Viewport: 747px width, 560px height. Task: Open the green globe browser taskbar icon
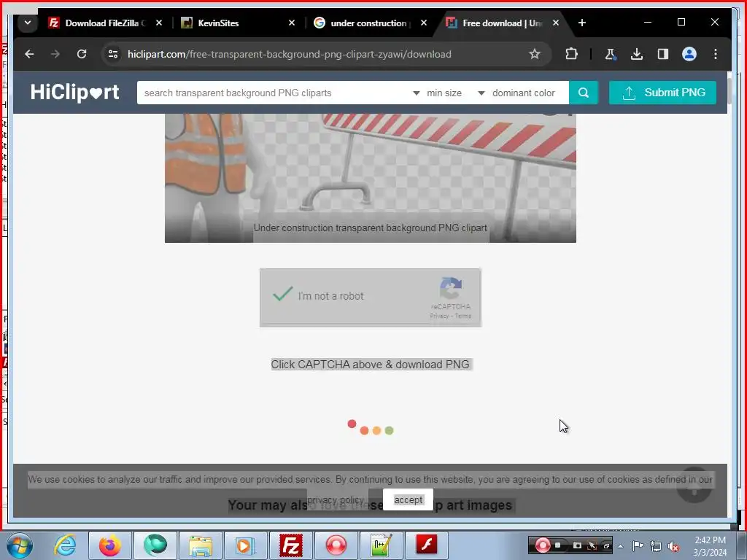(155, 545)
